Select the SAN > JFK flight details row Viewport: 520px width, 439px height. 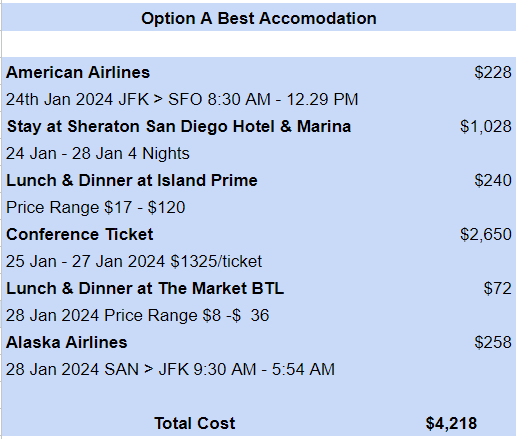click(170, 369)
